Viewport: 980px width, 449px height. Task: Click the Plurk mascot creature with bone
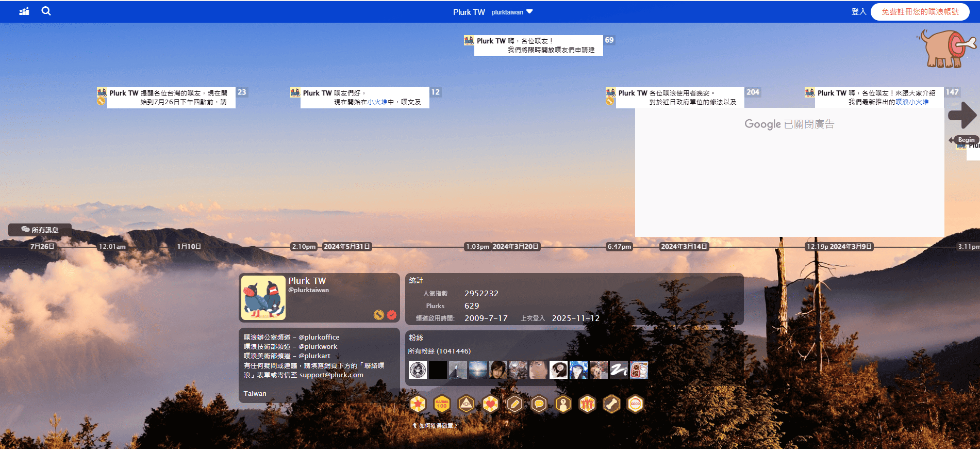(x=946, y=49)
